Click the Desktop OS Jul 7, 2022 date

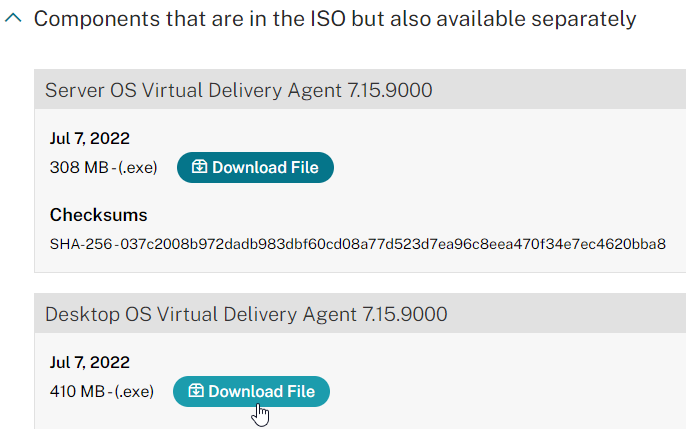(x=90, y=363)
